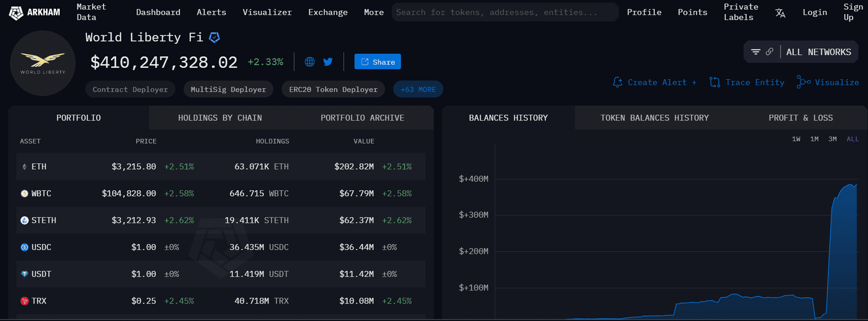The image size is (868, 321).
Task: Open the Twitter bird icon link
Action: pos(328,62)
